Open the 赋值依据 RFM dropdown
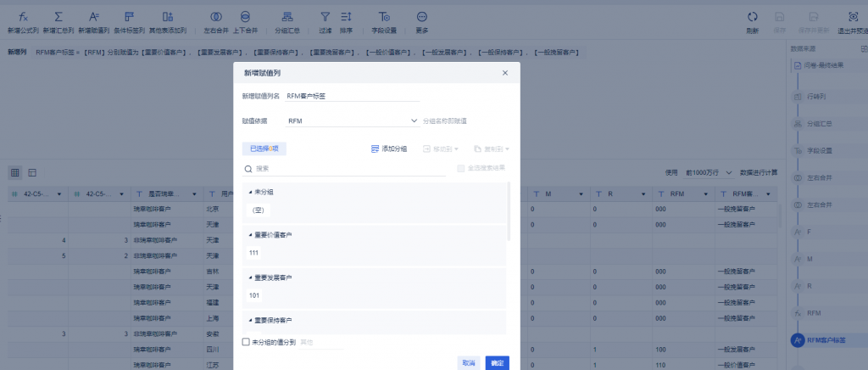The height and width of the screenshot is (370, 868). [x=353, y=121]
